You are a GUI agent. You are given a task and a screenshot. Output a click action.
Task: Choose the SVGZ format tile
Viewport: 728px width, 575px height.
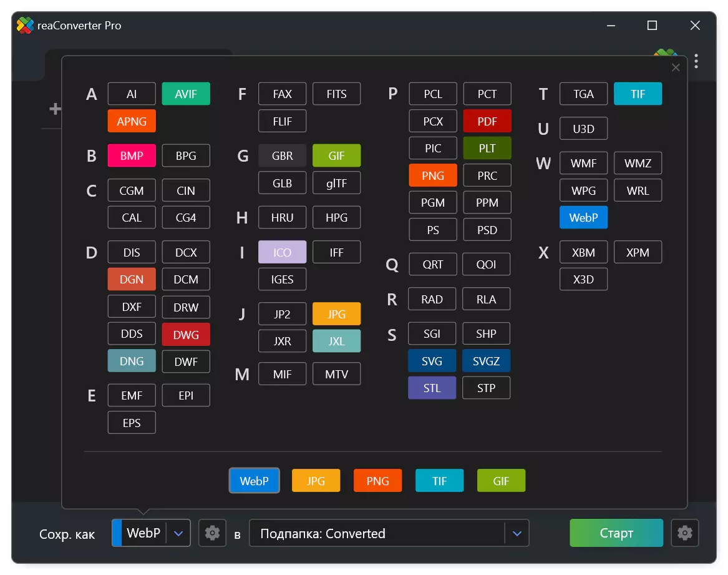[486, 361]
